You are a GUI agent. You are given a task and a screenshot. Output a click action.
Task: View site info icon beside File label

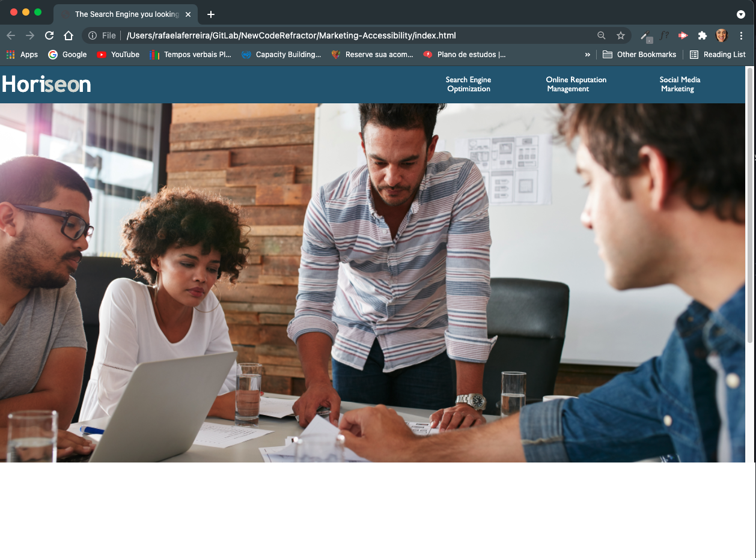(93, 35)
